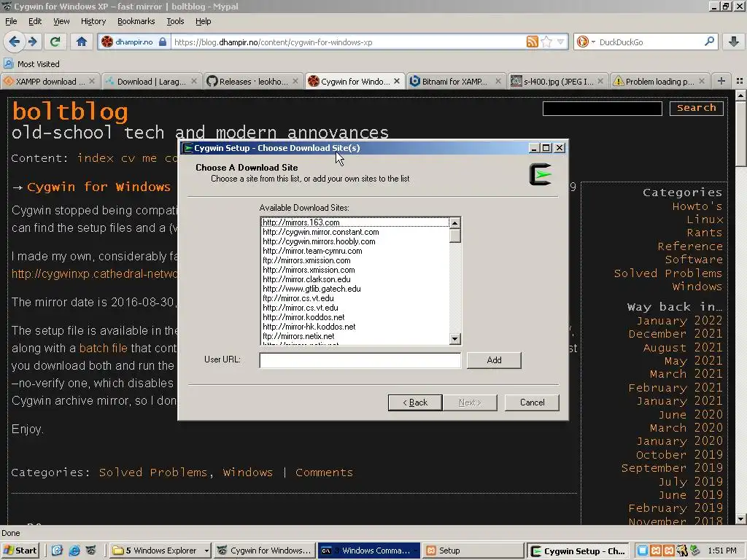Click the User URL input field

click(x=360, y=360)
